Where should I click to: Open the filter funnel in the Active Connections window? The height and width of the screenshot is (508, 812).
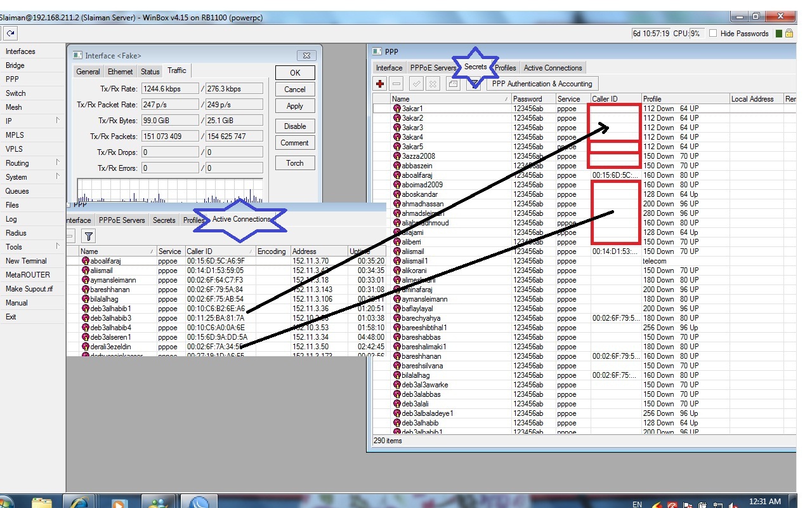point(89,236)
